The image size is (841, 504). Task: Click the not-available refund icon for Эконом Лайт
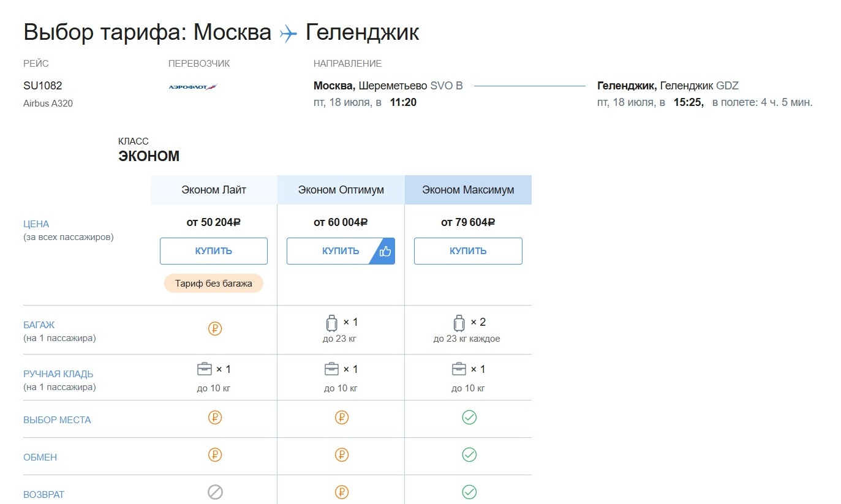[215, 492]
